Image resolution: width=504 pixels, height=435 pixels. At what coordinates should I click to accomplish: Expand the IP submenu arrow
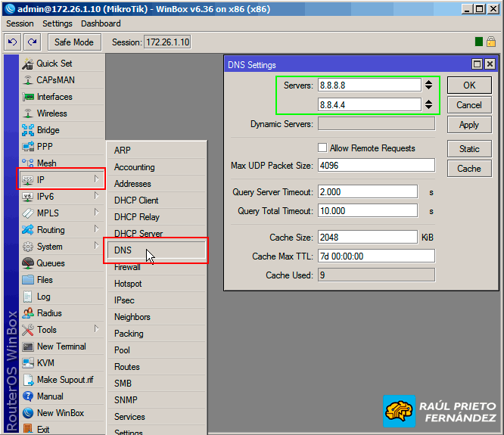[x=96, y=180]
